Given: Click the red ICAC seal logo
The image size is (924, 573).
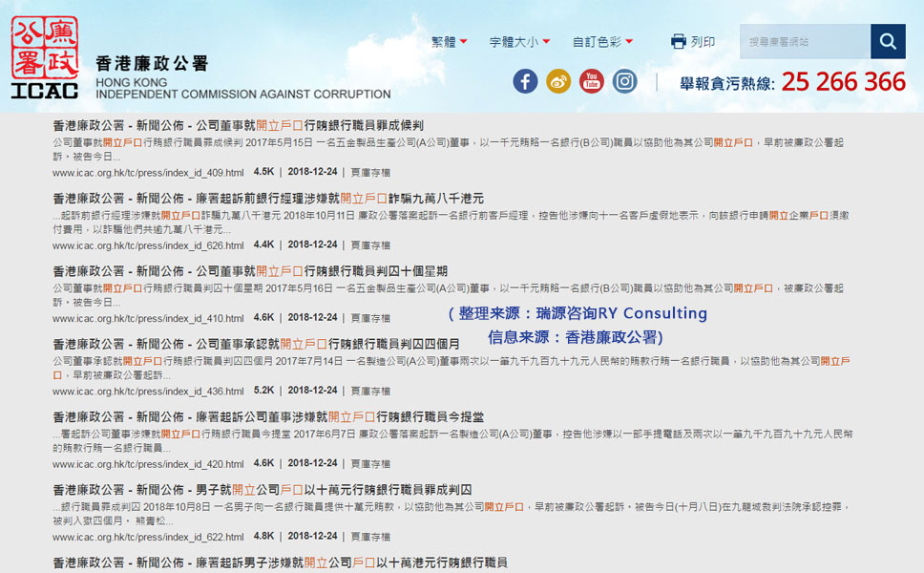Looking at the screenshot, I should click(x=45, y=49).
